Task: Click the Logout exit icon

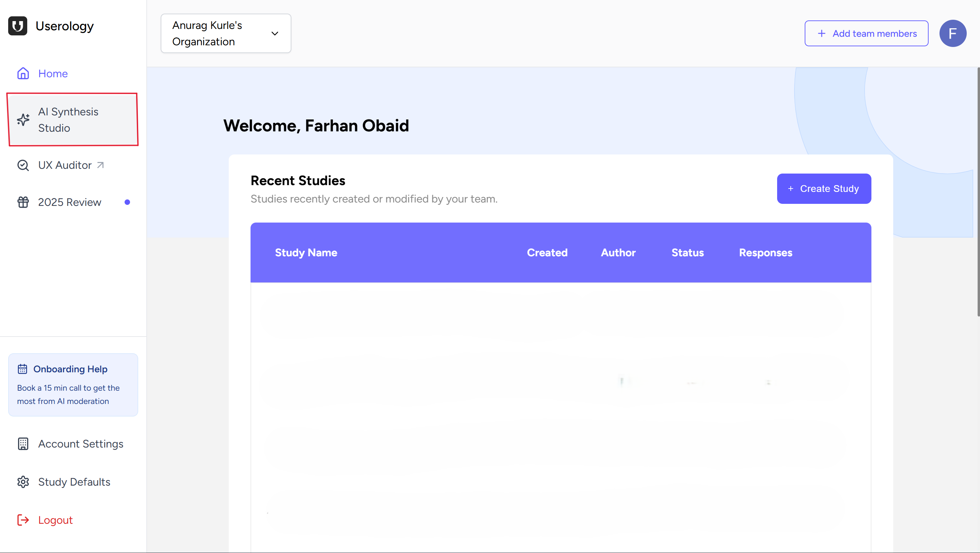Action: 23,520
